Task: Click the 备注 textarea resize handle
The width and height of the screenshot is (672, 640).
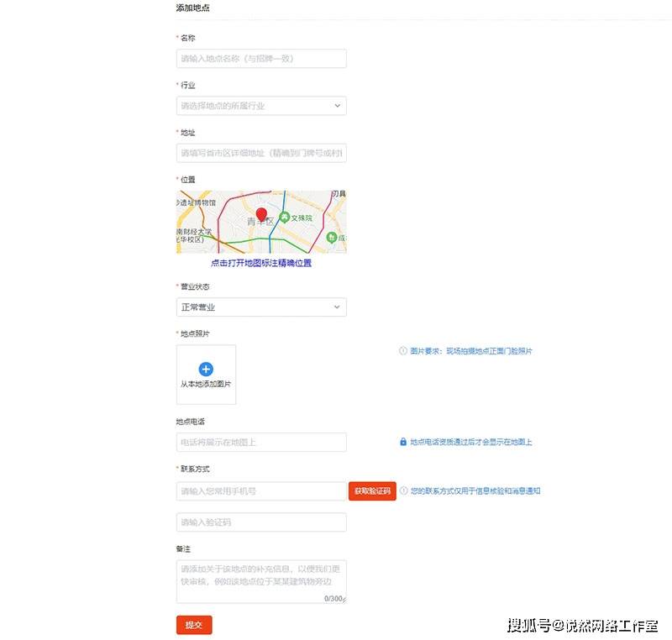Action: [x=344, y=600]
